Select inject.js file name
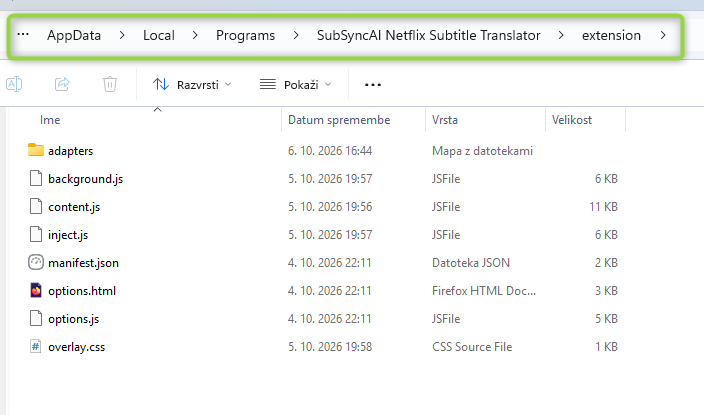This screenshot has height=415, width=704. (x=68, y=235)
